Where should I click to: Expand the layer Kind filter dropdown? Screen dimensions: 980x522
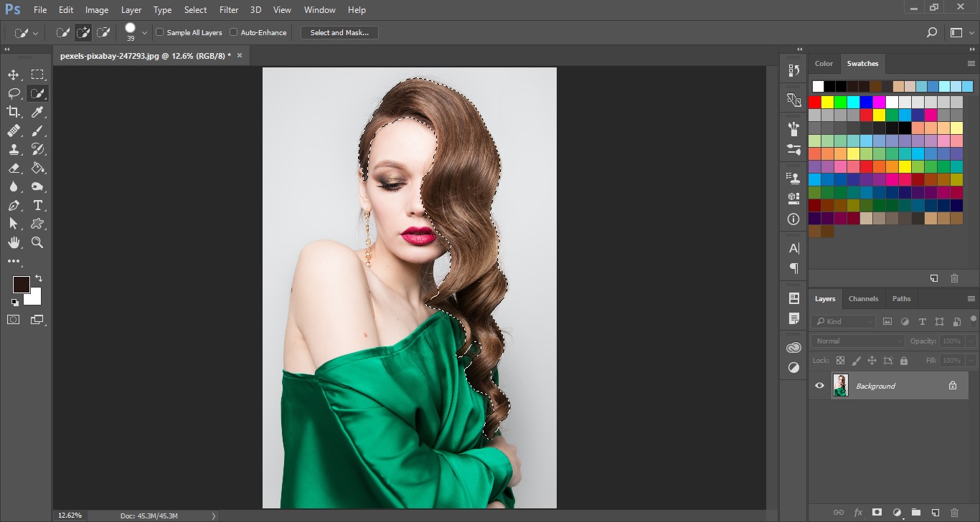click(844, 321)
